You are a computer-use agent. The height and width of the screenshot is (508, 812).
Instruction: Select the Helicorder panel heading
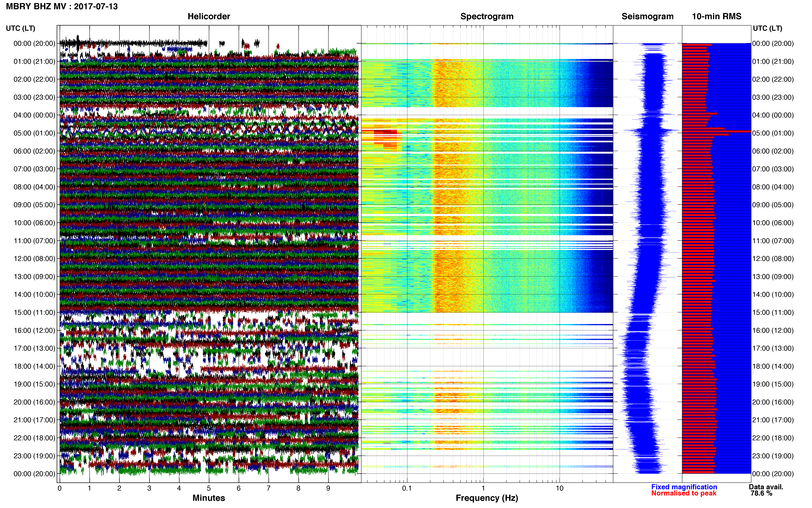pos(209,16)
